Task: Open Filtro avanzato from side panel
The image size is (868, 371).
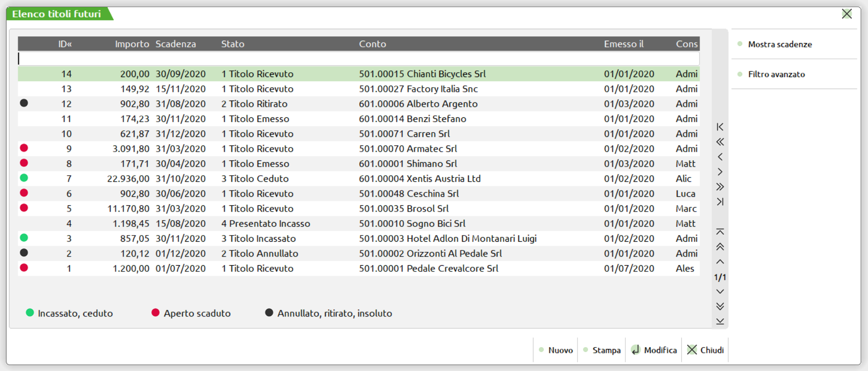Action: pyautogui.click(x=776, y=74)
